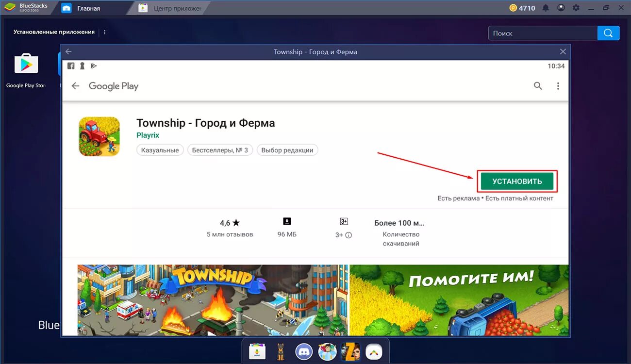Close the Township popup window
631x364 pixels.
pos(563,51)
